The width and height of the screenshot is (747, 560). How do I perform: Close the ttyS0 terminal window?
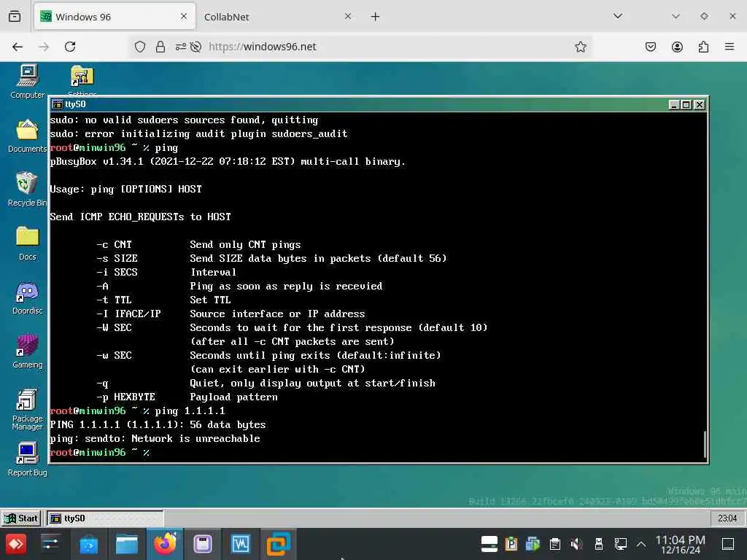(699, 104)
